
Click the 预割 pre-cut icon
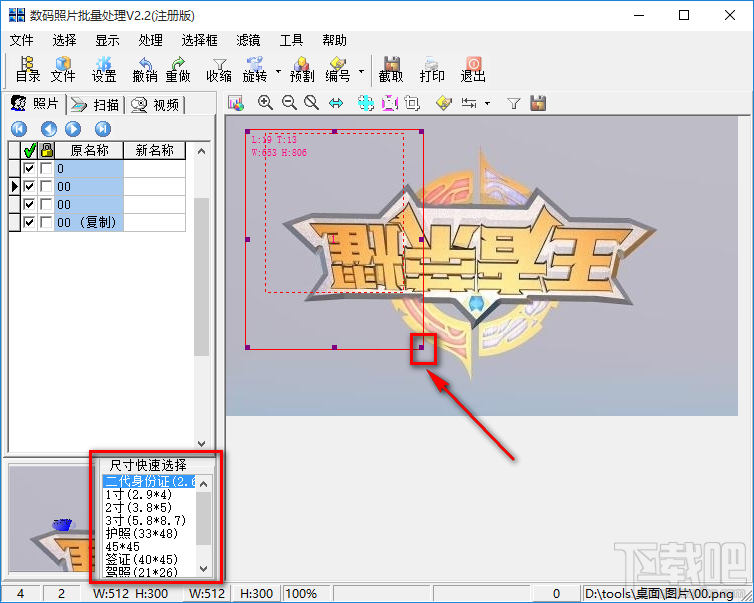(302, 69)
